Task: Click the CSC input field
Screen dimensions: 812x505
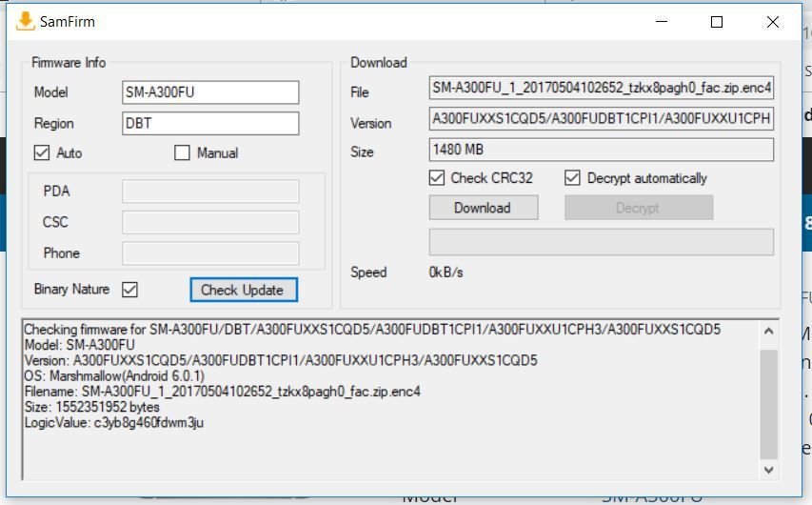Action: point(210,222)
